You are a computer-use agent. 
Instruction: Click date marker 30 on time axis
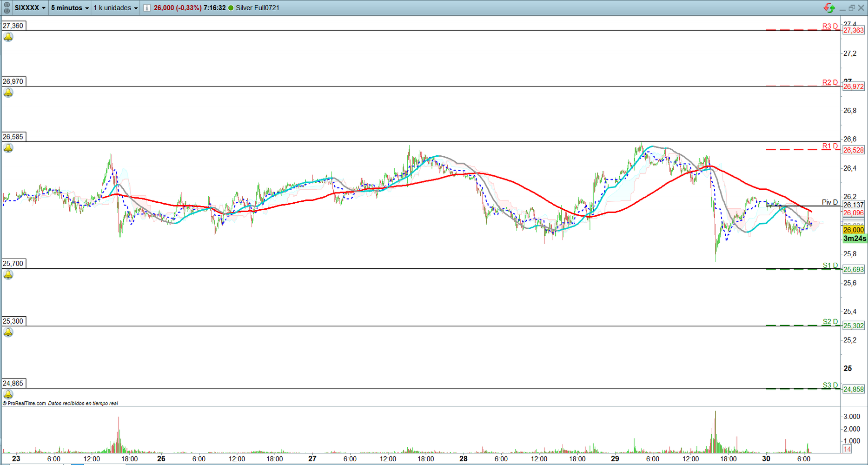click(766, 458)
